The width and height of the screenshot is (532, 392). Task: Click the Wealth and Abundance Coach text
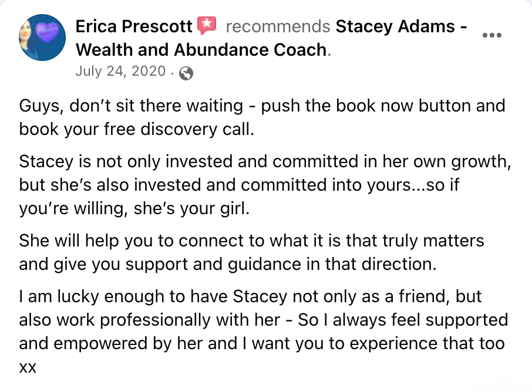click(x=201, y=50)
